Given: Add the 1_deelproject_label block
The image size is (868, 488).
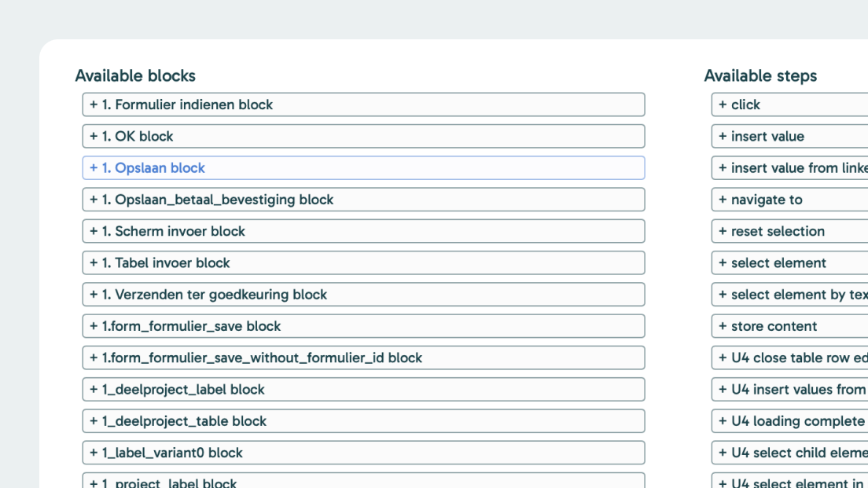Looking at the screenshot, I should [363, 390].
